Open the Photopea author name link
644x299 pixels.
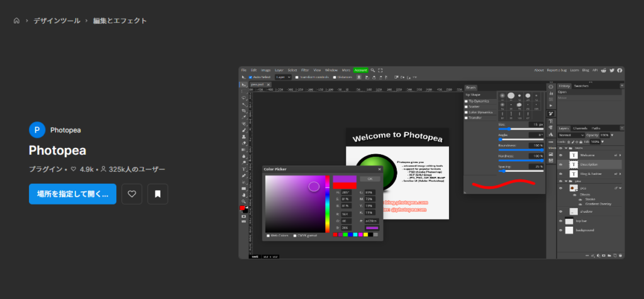point(65,130)
